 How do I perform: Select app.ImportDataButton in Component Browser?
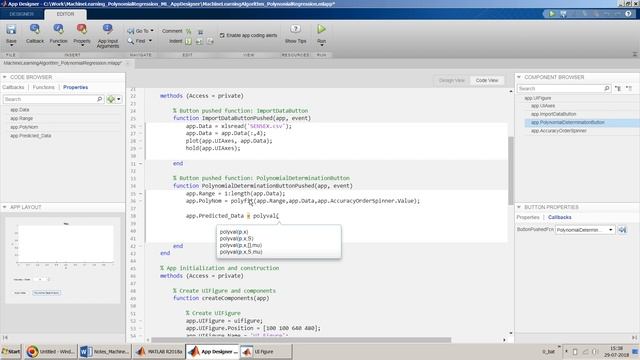coord(553,114)
